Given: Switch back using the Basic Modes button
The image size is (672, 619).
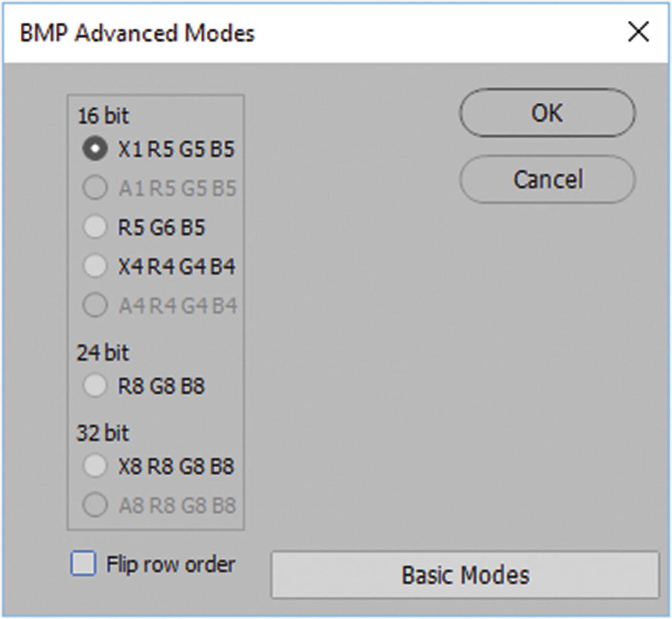Looking at the screenshot, I should 465,575.
